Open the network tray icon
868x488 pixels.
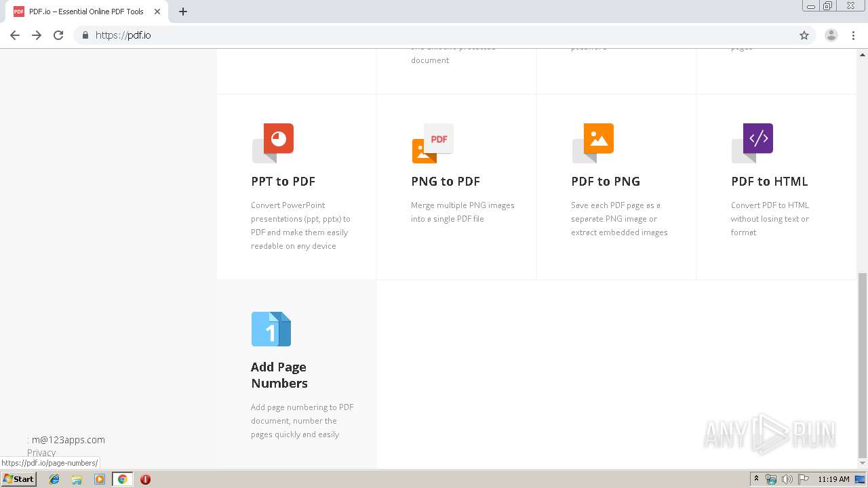(771, 479)
